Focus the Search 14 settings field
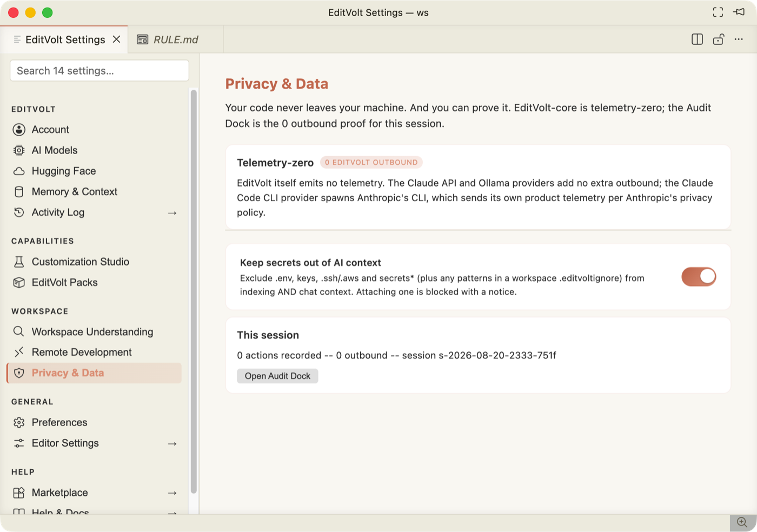 tap(99, 71)
